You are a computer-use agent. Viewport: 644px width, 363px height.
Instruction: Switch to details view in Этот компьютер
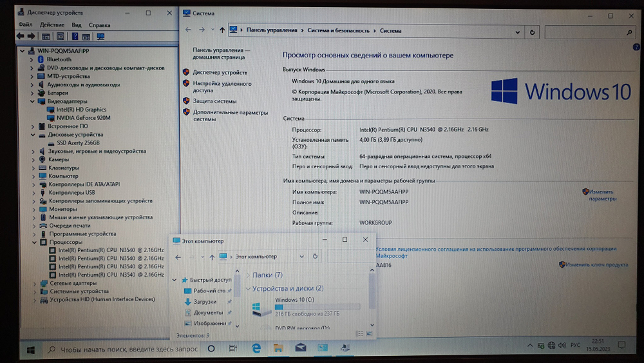coord(360,333)
